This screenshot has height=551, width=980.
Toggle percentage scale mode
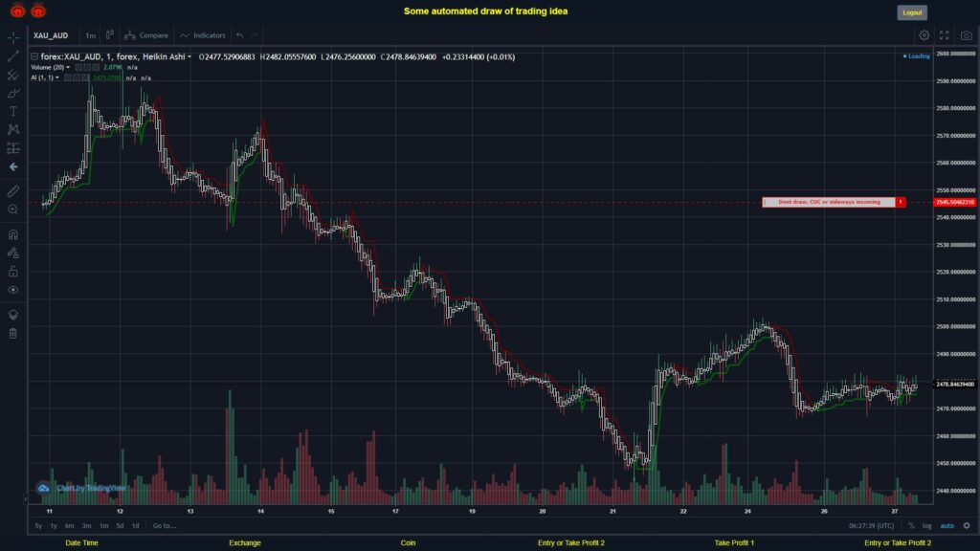coord(911,526)
